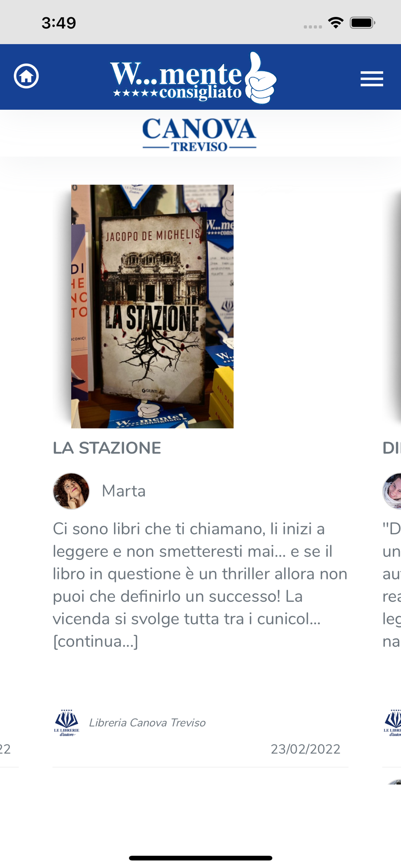Tap the home indicator bar
Image resolution: width=401 pixels, height=868 pixels.
coord(200,858)
